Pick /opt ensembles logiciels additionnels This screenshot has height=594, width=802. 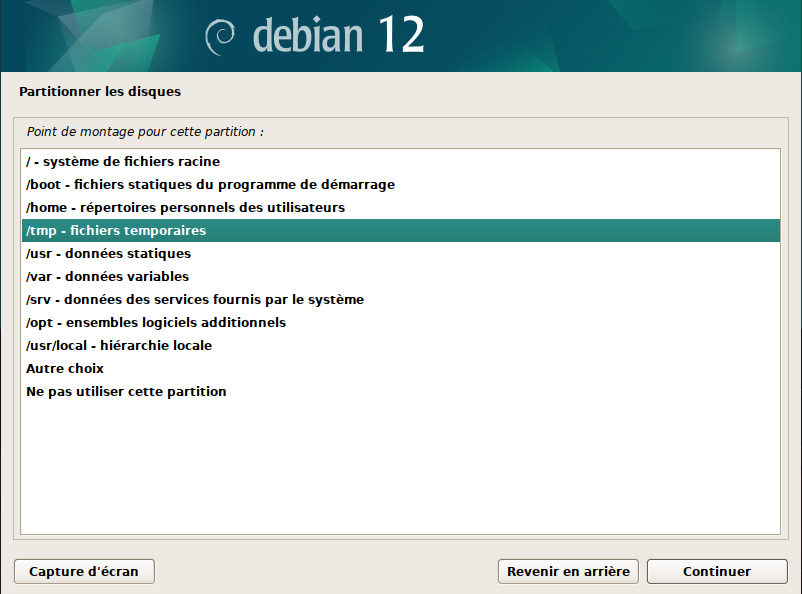pos(401,323)
